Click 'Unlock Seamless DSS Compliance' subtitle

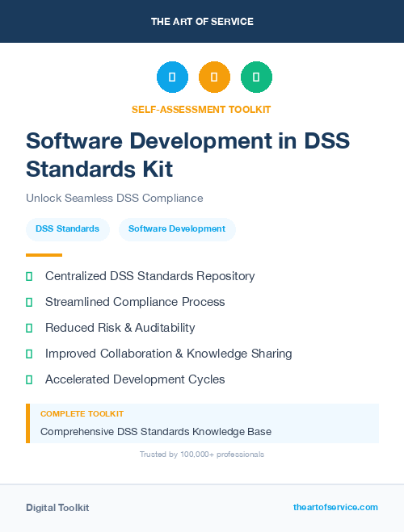pos(115,198)
